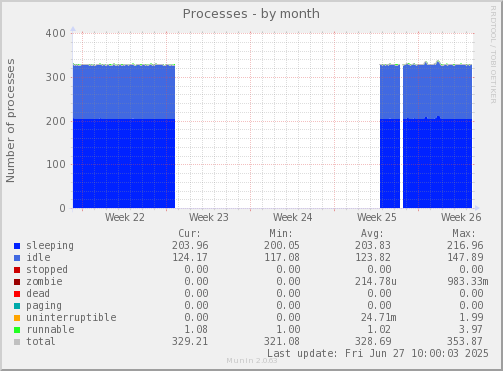
Task: Click the sleeping min value 200.05
Action: 282,246
